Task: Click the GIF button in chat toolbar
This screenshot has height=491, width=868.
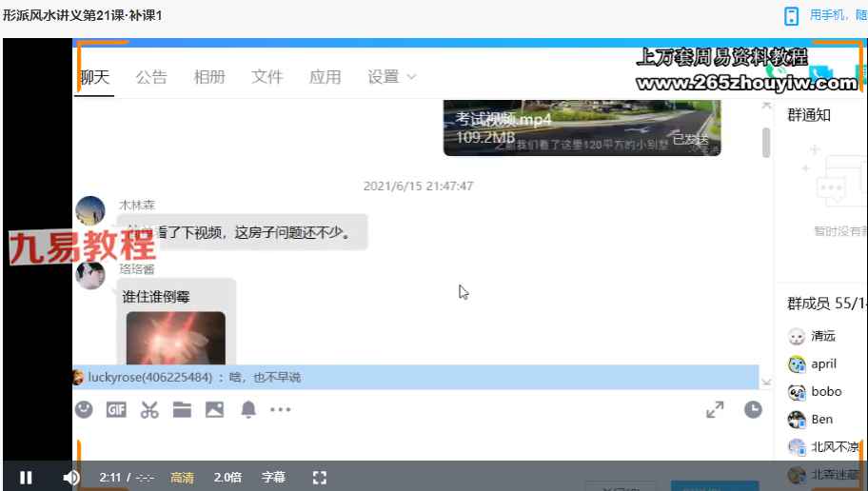Action: (x=116, y=410)
